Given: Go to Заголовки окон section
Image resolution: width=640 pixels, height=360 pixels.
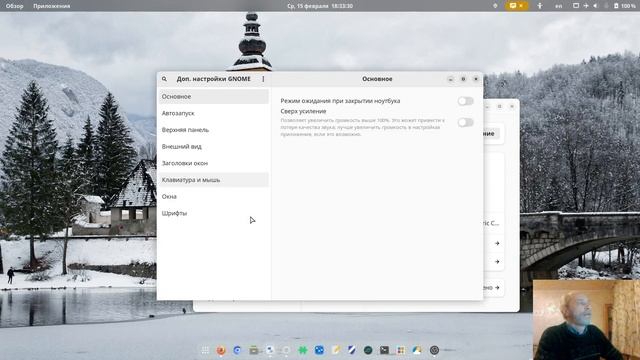Looking at the screenshot, I should coord(213,163).
